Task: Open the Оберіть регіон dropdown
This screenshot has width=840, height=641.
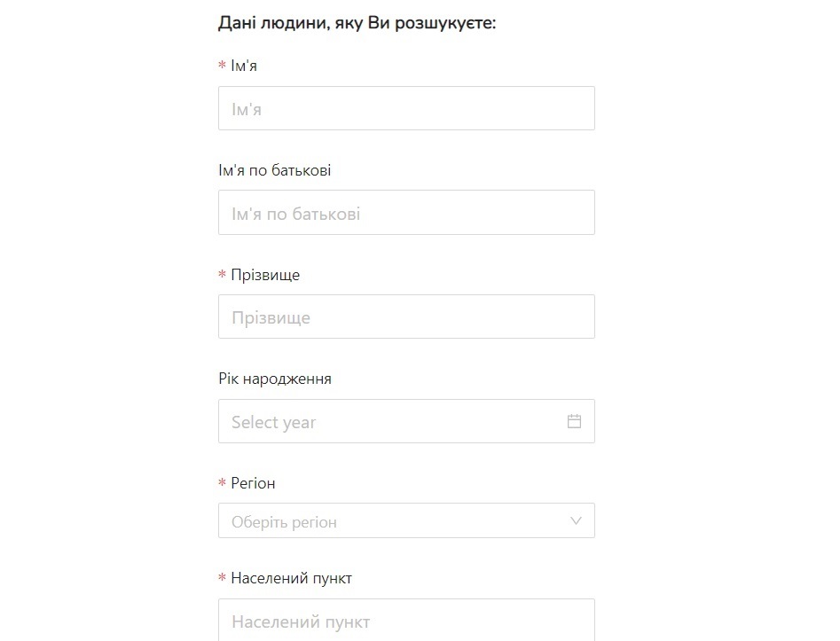Action: tap(406, 520)
